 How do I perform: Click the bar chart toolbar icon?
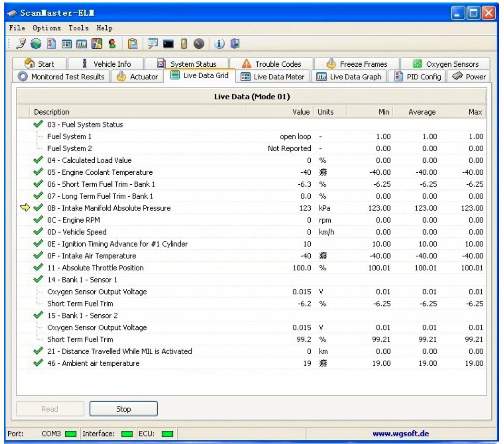[82, 44]
